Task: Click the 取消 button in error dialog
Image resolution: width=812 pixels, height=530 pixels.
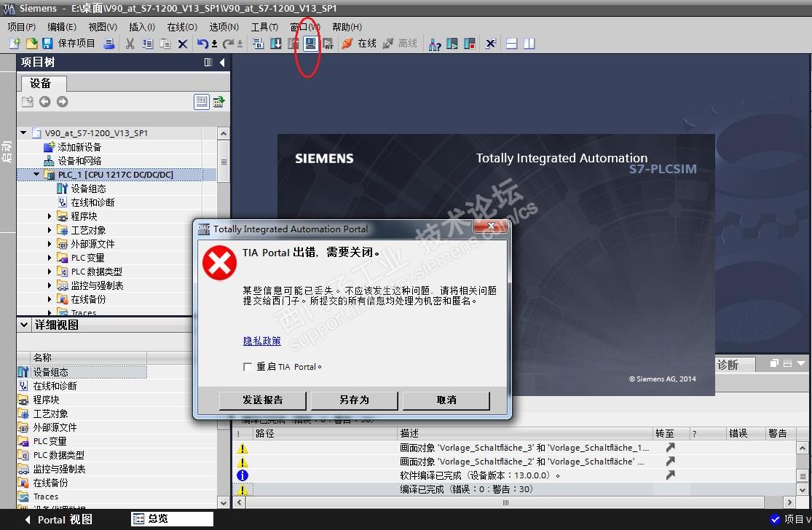Action: (446, 400)
